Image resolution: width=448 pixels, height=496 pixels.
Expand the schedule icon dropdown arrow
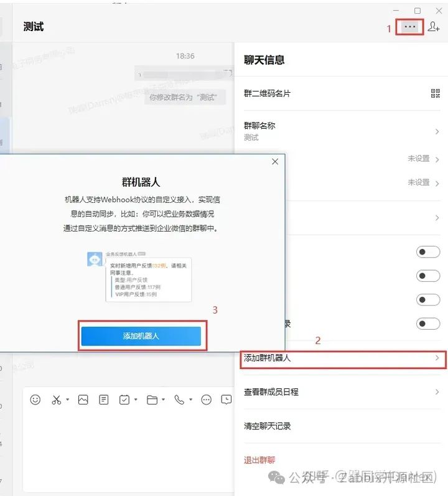[x=136, y=400]
